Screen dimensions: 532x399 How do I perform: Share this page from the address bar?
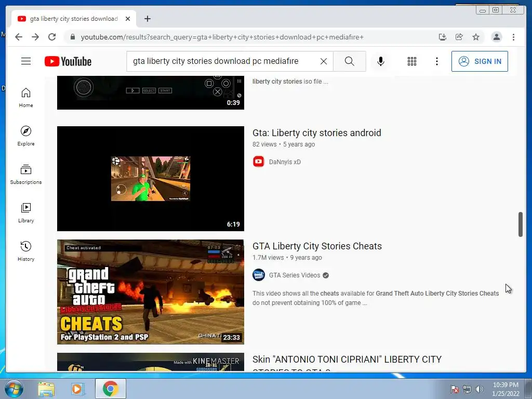459,37
